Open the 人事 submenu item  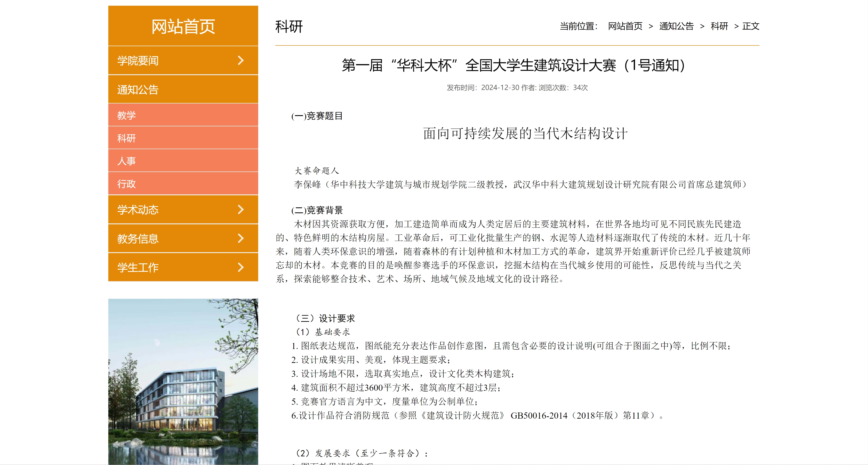pos(126,161)
